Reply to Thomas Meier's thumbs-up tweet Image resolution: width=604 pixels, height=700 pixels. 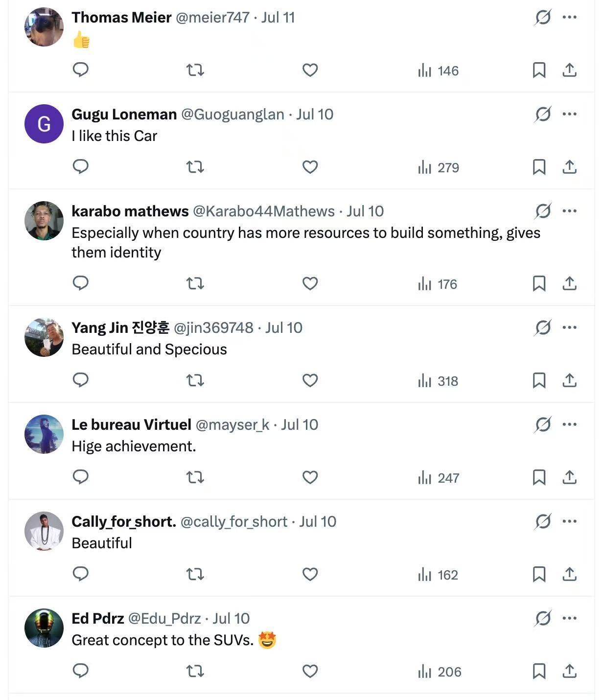point(80,70)
